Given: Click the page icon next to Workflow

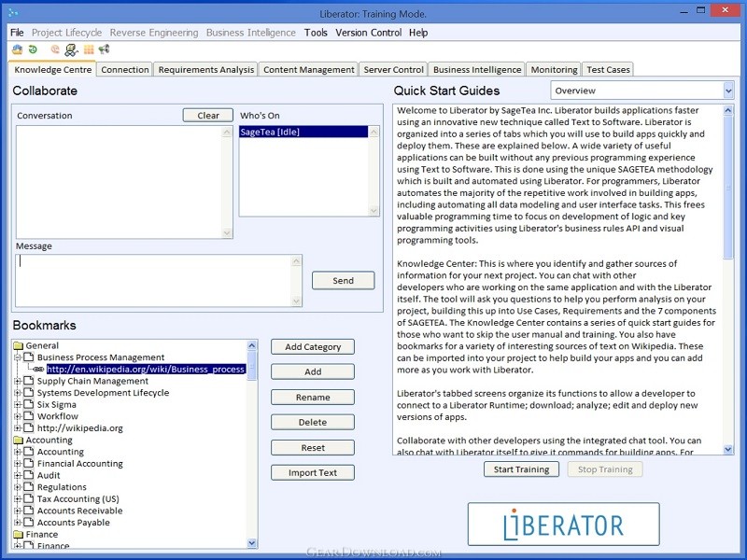Looking at the screenshot, I should 29,416.
